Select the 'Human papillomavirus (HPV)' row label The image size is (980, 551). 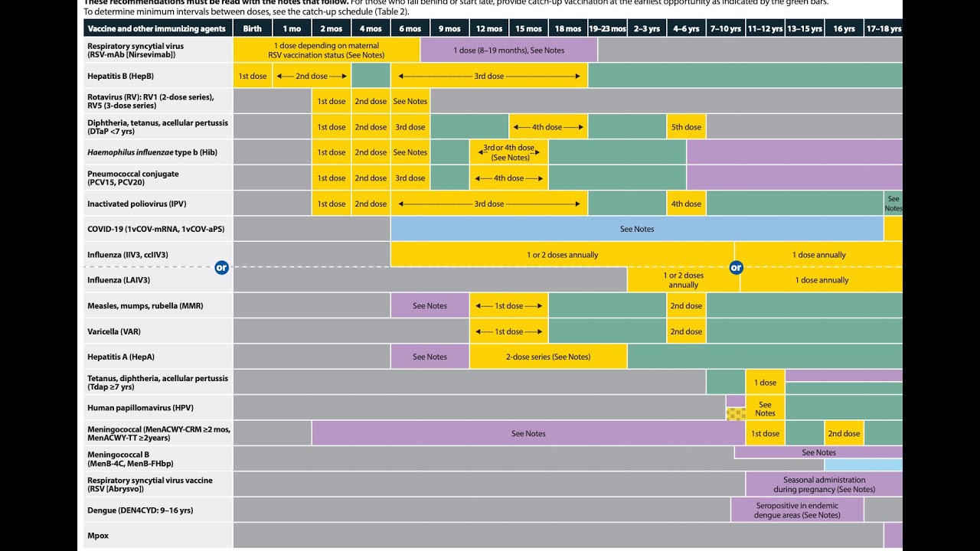coord(157,408)
